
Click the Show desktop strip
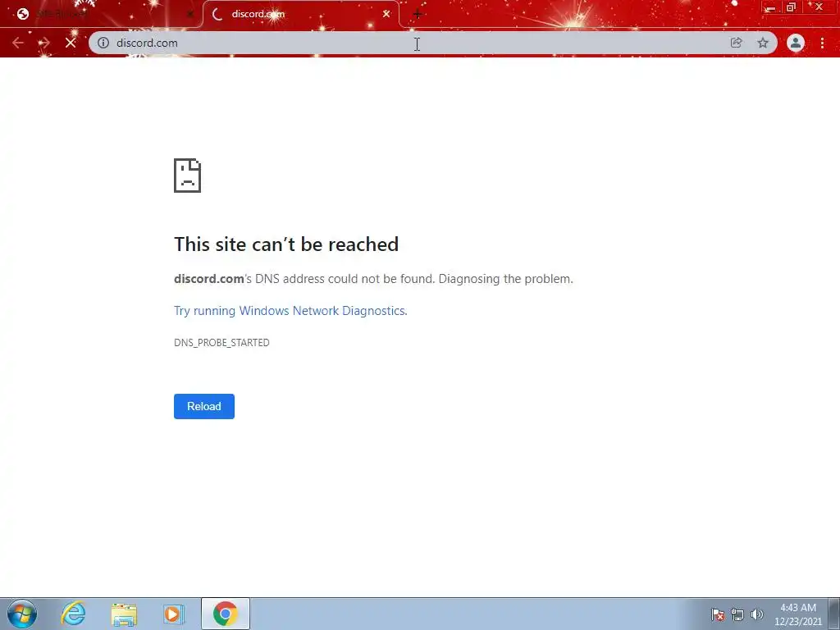coord(834,614)
